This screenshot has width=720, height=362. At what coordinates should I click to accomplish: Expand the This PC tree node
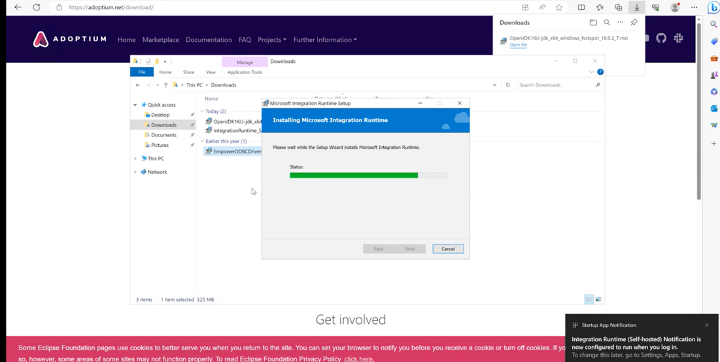[135, 158]
